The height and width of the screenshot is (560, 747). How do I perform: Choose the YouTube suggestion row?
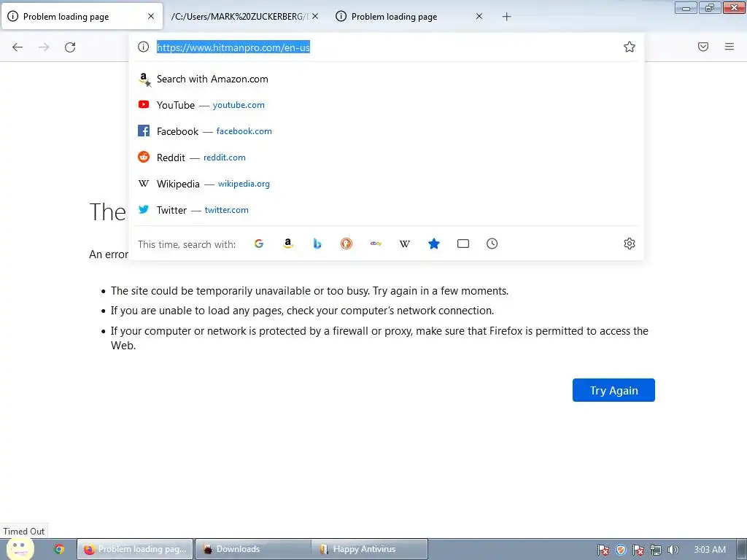click(x=387, y=105)
